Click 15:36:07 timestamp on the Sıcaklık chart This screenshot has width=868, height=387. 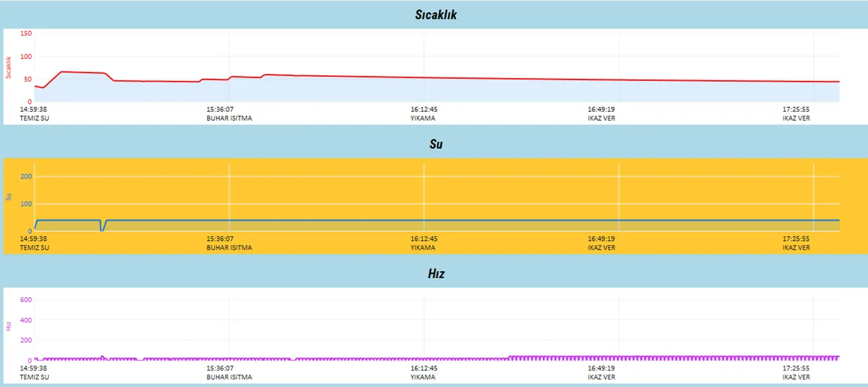coord(224,109)
